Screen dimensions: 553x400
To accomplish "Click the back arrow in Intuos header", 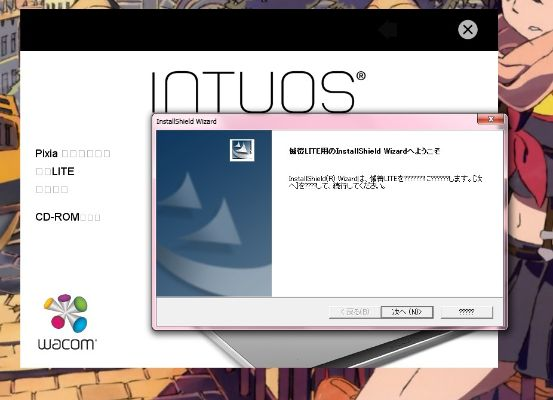I will coord(388,30).
